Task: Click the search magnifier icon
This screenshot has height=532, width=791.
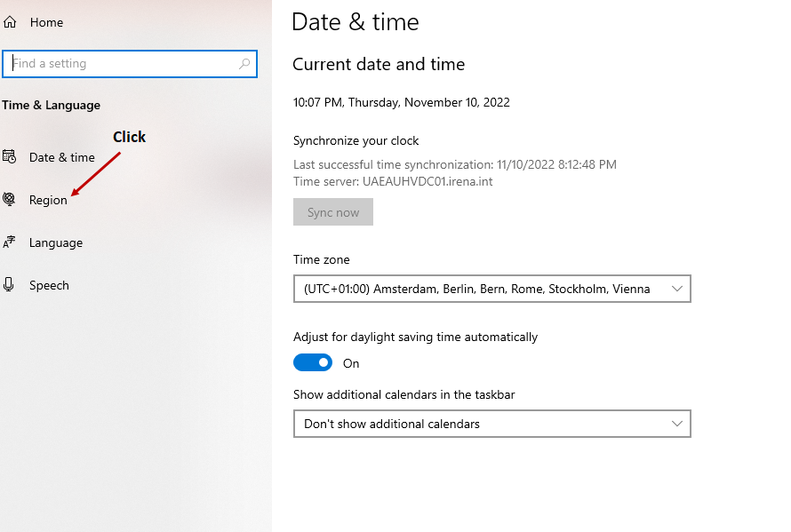Action: point(244,64)
